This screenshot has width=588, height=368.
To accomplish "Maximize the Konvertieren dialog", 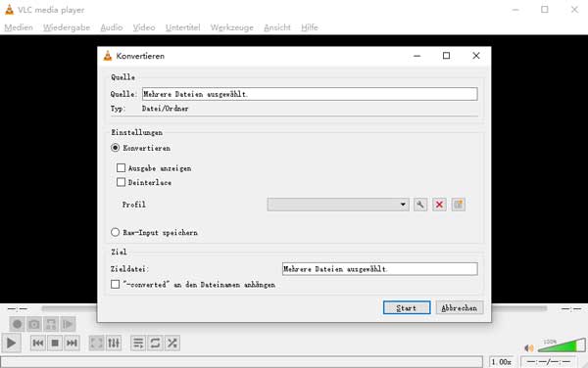I will tap(446, 56).
